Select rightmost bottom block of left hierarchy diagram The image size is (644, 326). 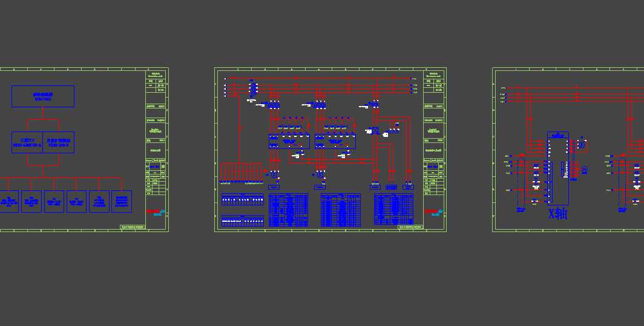122,201
